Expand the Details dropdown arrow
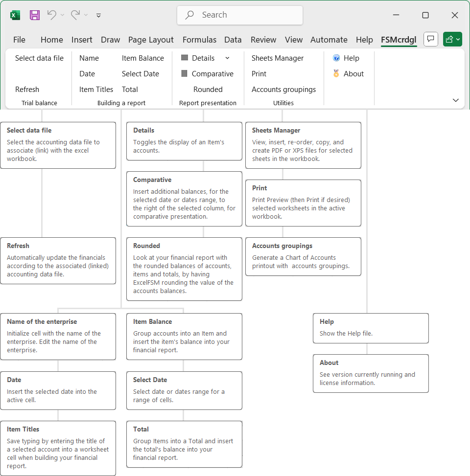470x476 pixels. click(x=227, y=58)
